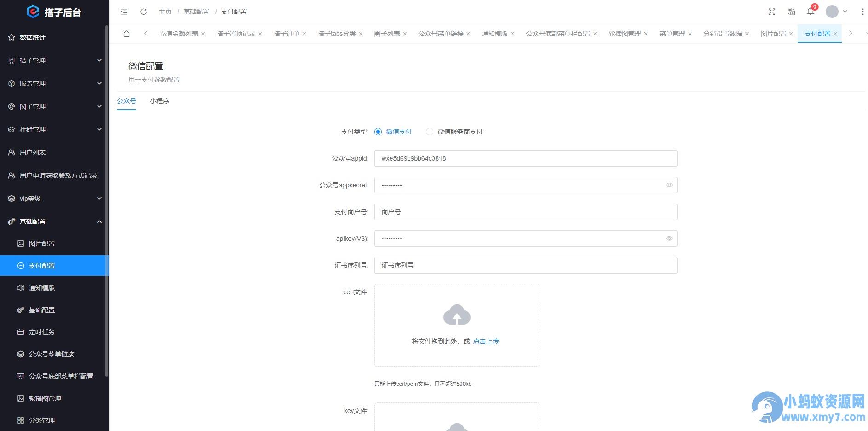Open the user avatar menu
The height and width of the screenshot is (431, 868).
tap(832, 12)
